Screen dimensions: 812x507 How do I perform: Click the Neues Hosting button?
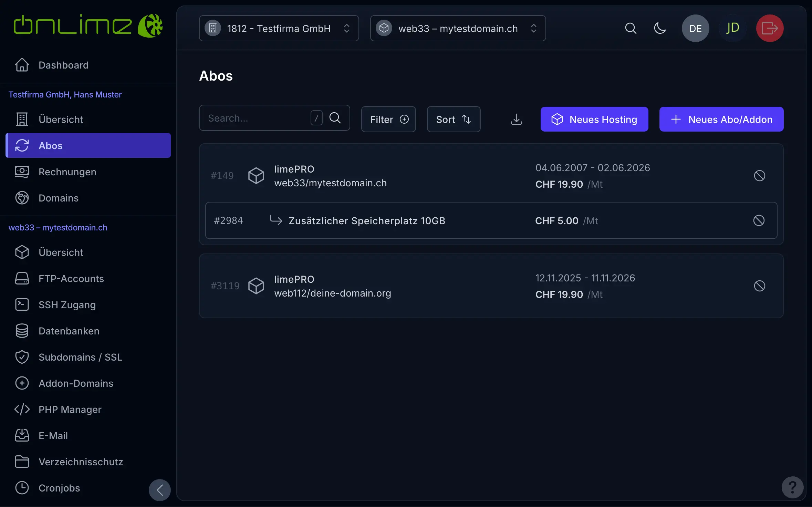tap(594, 119)
